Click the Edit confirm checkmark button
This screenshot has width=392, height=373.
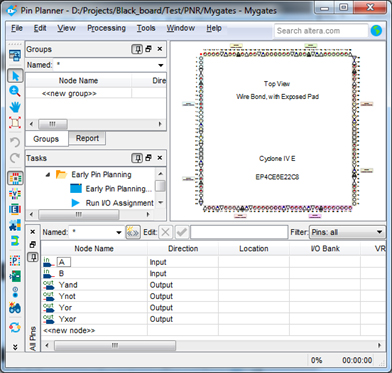click(182, 232)
